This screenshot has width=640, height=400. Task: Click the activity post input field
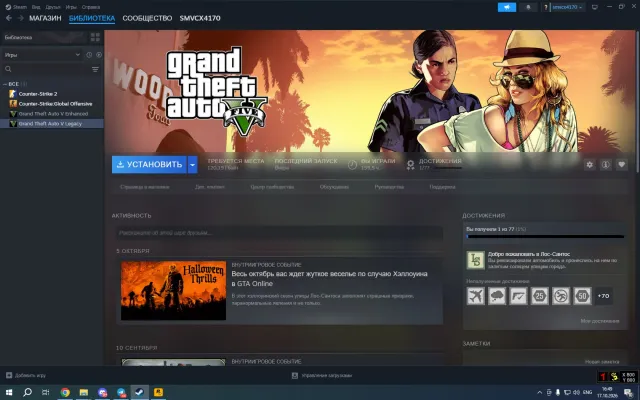[279, 233]
